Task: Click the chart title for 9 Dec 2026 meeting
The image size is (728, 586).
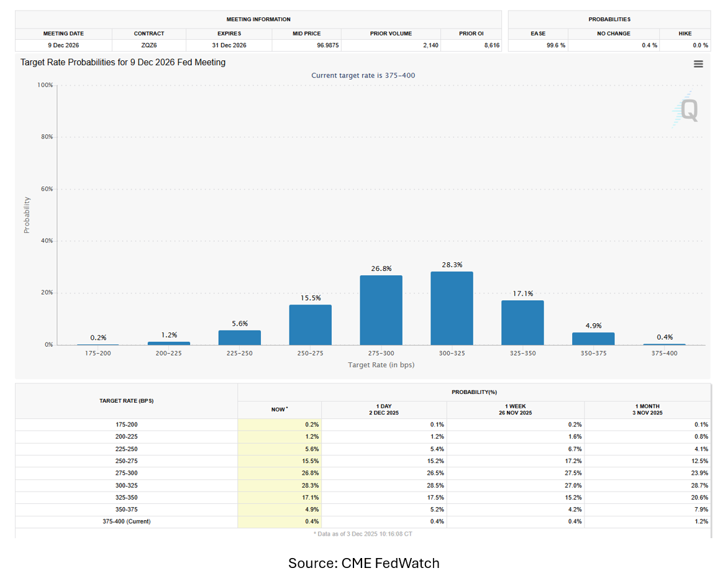Action: pos(123,62)
